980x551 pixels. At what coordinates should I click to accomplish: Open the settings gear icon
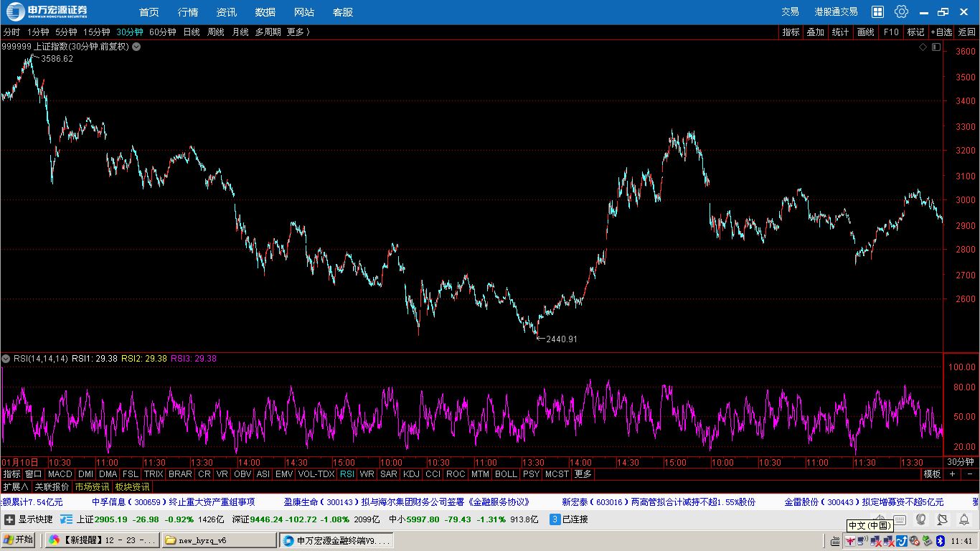coord(902,11)
